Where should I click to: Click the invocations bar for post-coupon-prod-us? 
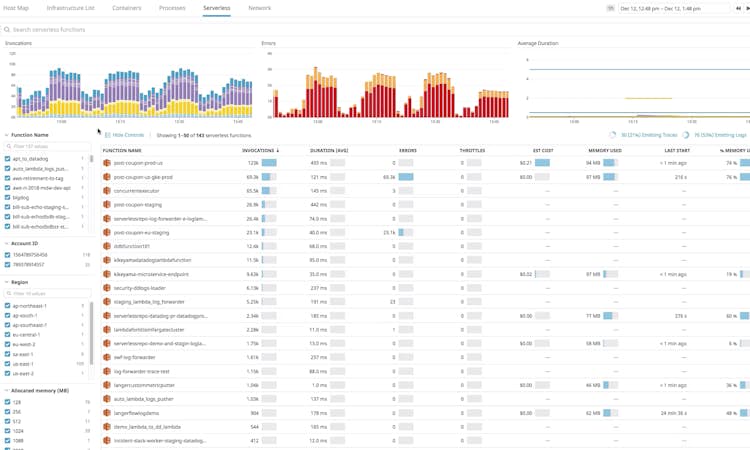tap(269, 163)
